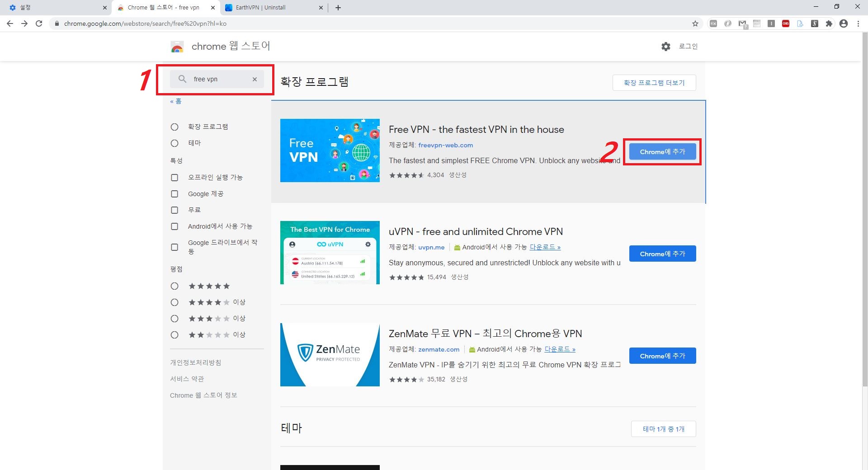Screen dimensions: 868x470
Task: Add Free VPN to Chrome
Action: [x=662, y=152]
